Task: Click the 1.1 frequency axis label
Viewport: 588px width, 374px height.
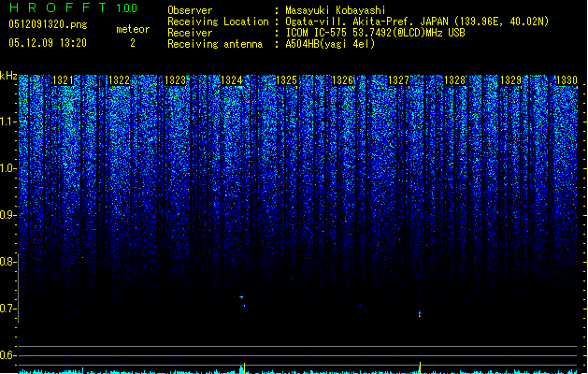Action: (x=8, y=122)
